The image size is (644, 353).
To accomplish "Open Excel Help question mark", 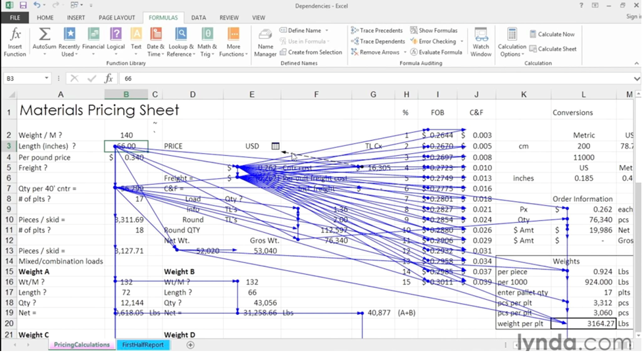I will tap(581, 5).
